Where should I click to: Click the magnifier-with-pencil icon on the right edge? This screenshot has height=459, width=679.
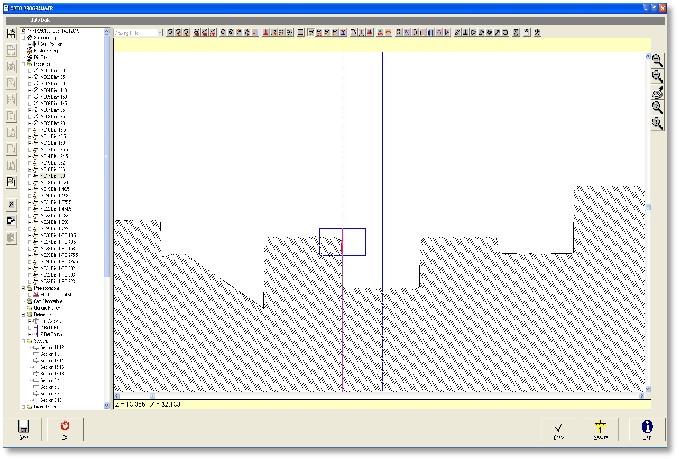coord(657,92)
